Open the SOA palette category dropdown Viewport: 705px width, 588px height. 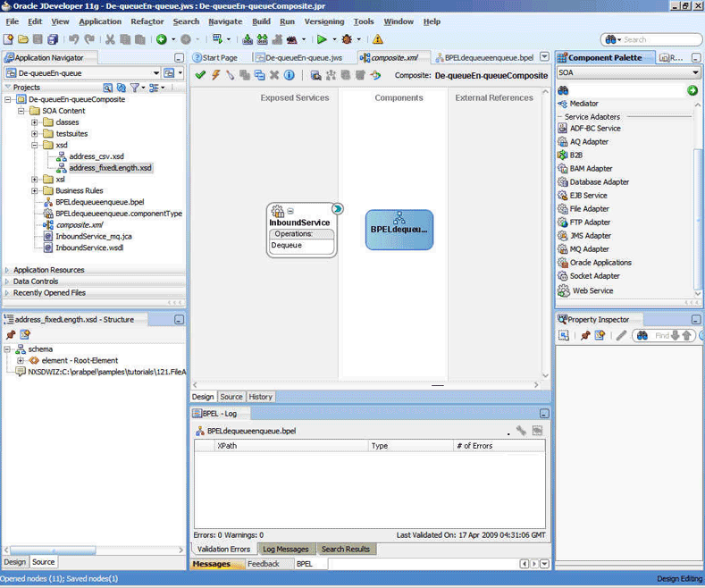[x=695, y=72]
